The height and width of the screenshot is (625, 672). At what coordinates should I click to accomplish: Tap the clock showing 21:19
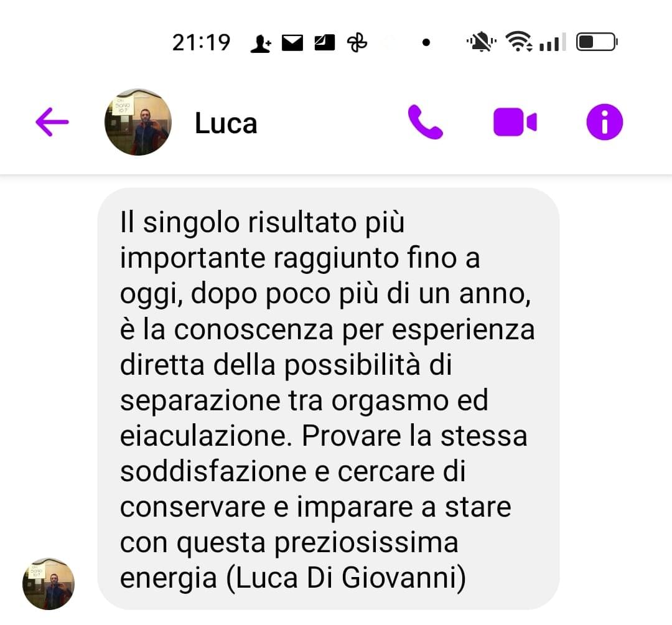(201, 43)
